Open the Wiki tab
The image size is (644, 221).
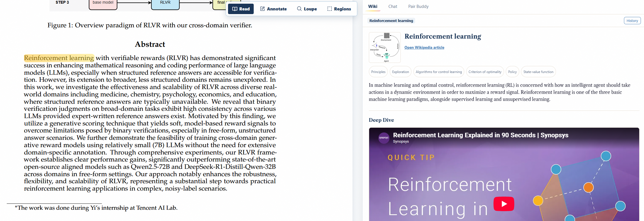pyautogui.click(x=373, y=6)
